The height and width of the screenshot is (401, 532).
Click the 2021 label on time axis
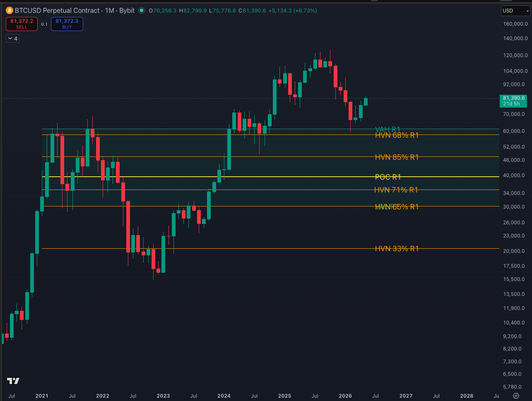pyautogui.click(x=42, y=396)
